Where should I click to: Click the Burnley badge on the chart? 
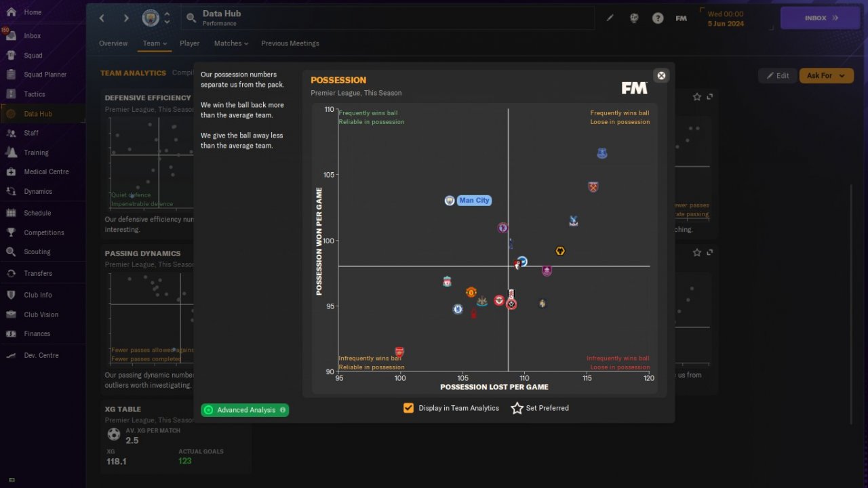547,271
